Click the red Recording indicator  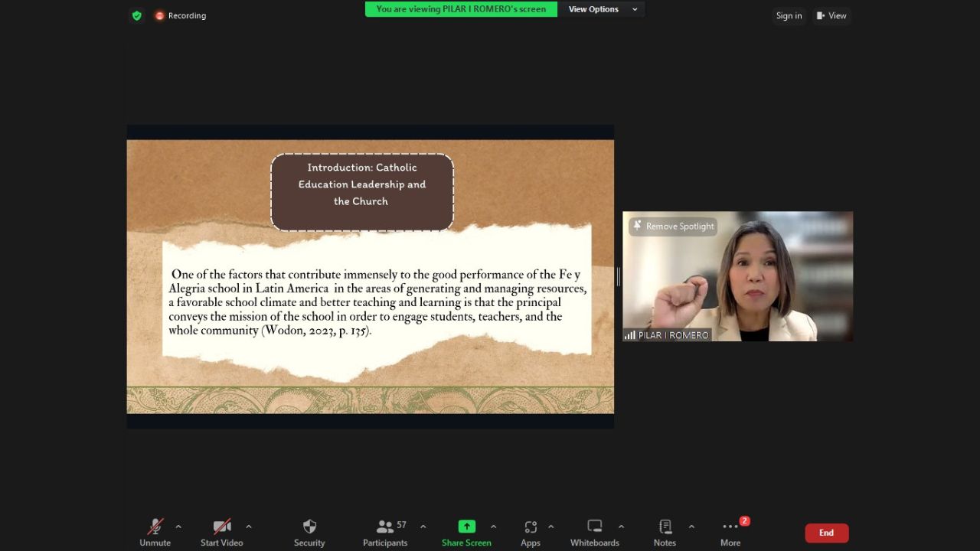tap(181, 15)
